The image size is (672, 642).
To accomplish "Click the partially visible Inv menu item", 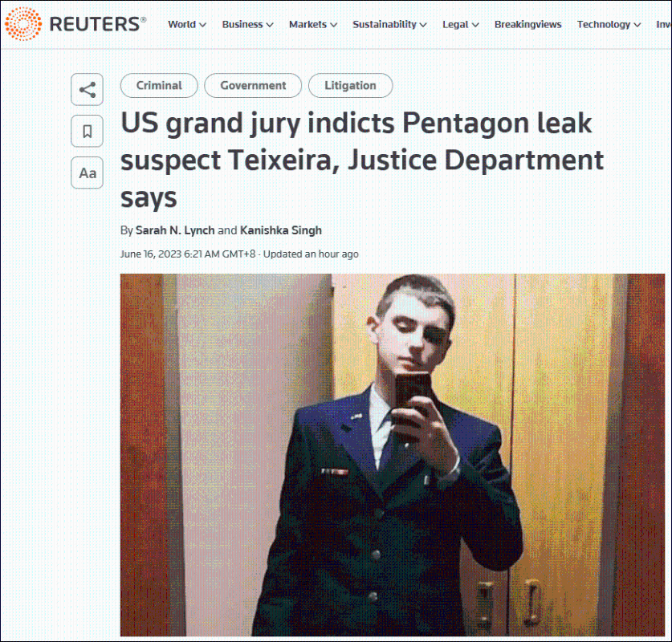I will 664,24.
